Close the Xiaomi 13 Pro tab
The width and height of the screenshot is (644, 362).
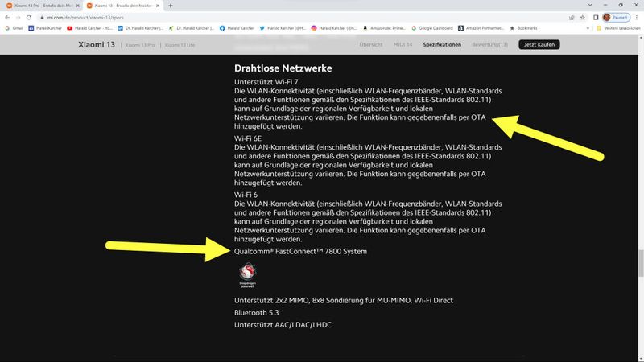[x=77, y=6]
